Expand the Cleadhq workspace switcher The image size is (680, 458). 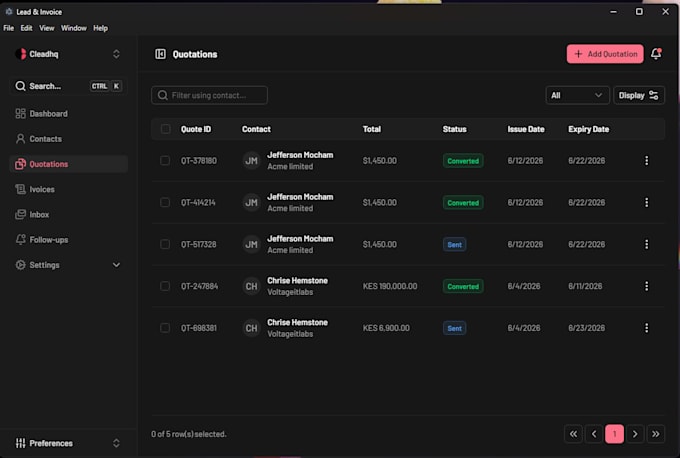68,54
